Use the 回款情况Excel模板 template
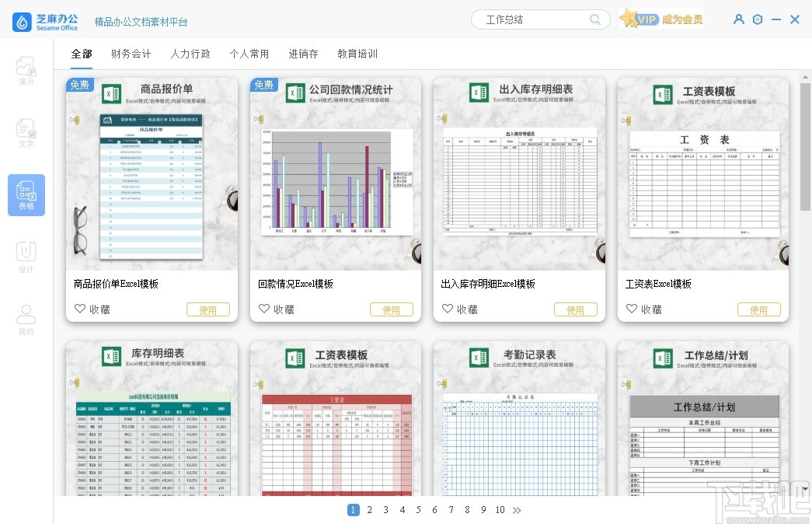 [392, 309]
